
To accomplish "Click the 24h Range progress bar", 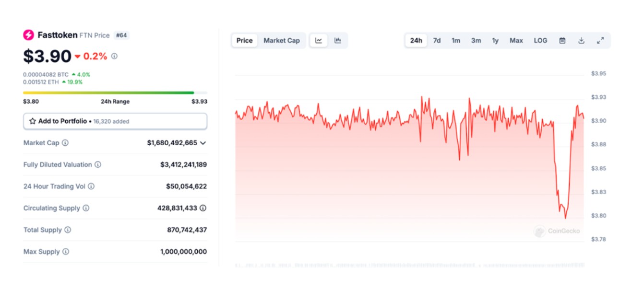I will (115, 93).
